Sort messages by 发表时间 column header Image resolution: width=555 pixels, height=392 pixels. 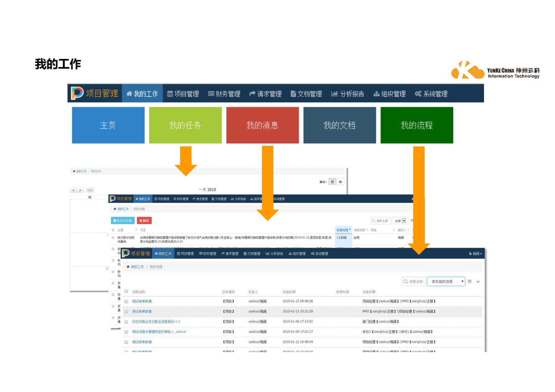coord(343,230)
